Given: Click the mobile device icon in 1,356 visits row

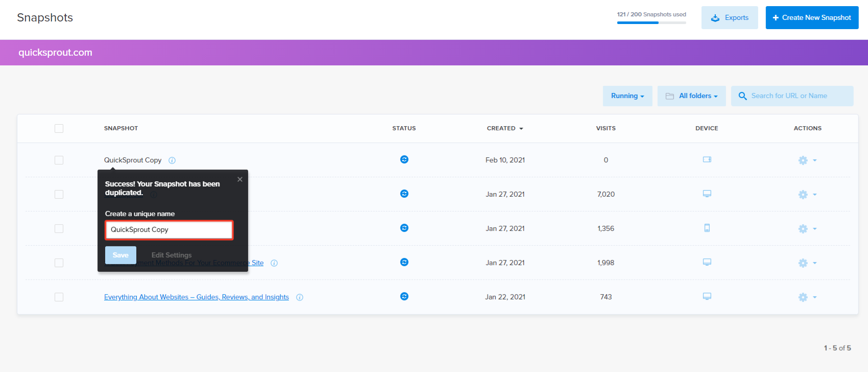Looking at the screenshot, I should (707, 228).
